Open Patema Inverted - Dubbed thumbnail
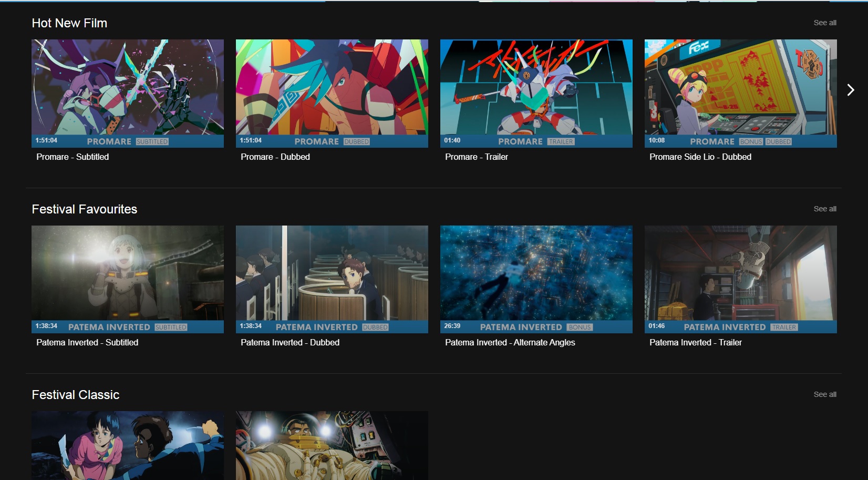Image resolution: width=868 pixels, height=480 pixels. pyautogui.click(x=332, y=279)
